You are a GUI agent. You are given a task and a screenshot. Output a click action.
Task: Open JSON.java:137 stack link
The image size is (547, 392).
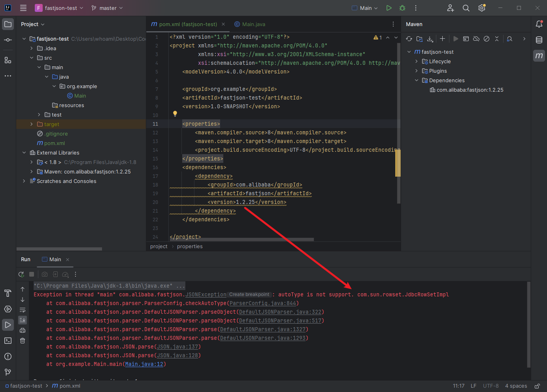(x=177, y=347)
